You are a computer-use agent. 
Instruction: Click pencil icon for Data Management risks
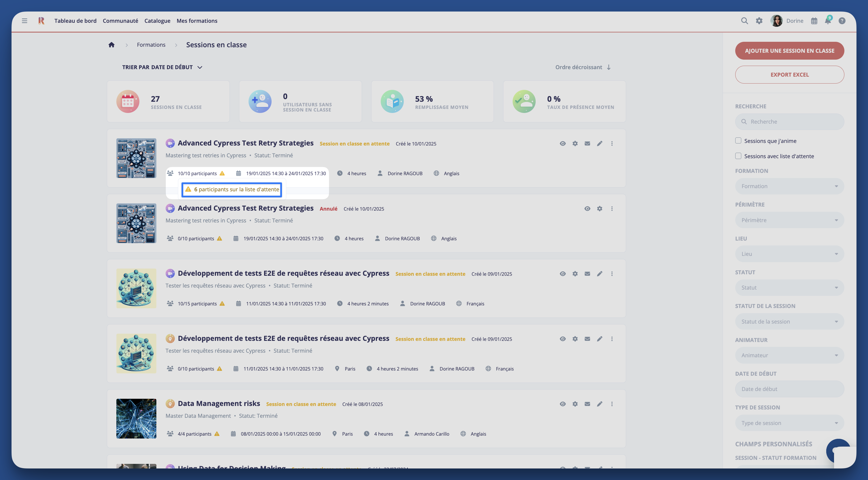pyautogui.click(x=599, y=404)
